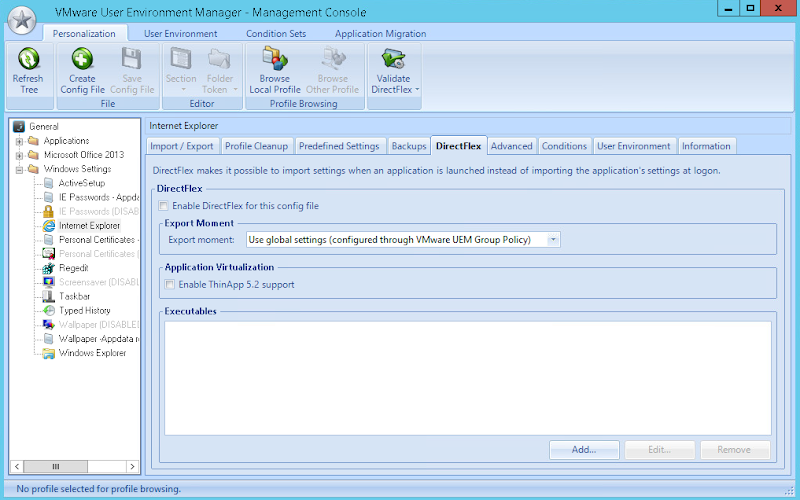Open the Information tab

click(x=706, y=146)
